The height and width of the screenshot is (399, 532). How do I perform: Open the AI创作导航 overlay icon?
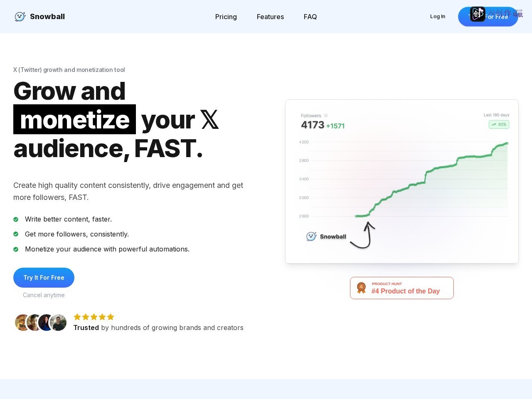click(x=478, y=14)
